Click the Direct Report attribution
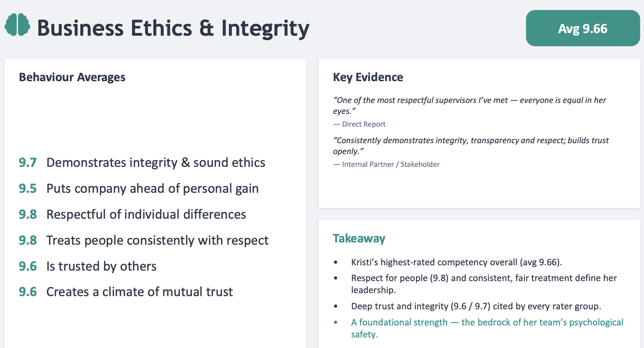Screen dimensions: 644x348 (359, 124)
